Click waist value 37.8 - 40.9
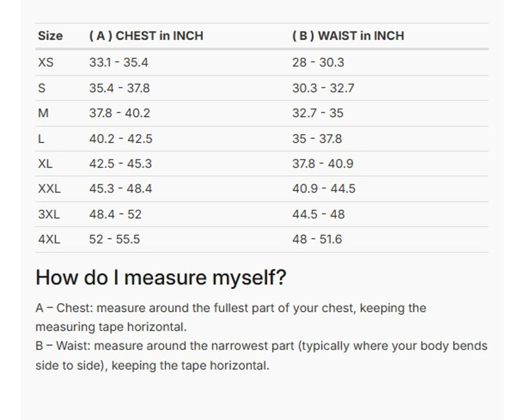The height and width of the screenshot is (420, 525). (x=323, y=164)
